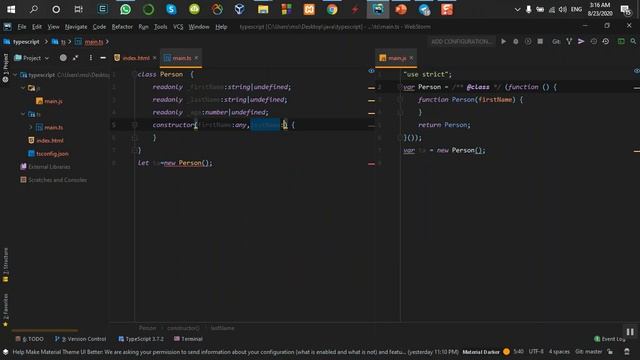Open TypeScript 3.7.2 tool window
The image size is (640, 360).
click(x=141, y=339)
